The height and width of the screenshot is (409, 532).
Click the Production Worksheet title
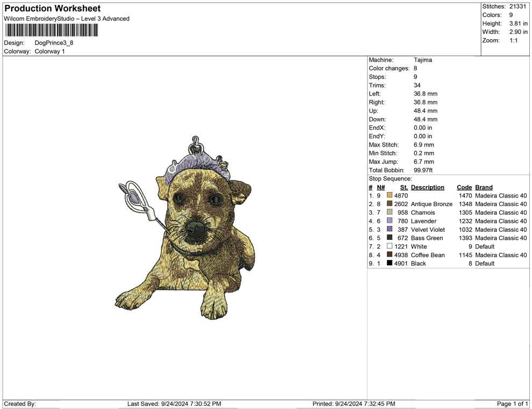click(x=53, y=9)
